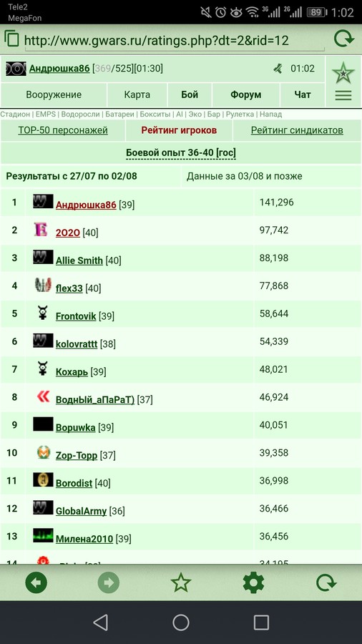Go back using the bottom toolbar arrow
The height and width of the screenshot is (644, 362).
[x=36, y=582]
